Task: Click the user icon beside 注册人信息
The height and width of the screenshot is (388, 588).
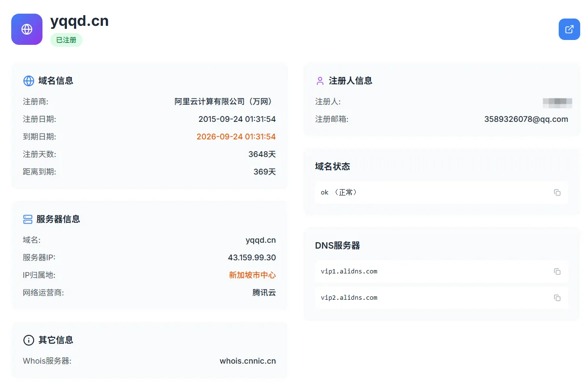Action: (320, 81)
